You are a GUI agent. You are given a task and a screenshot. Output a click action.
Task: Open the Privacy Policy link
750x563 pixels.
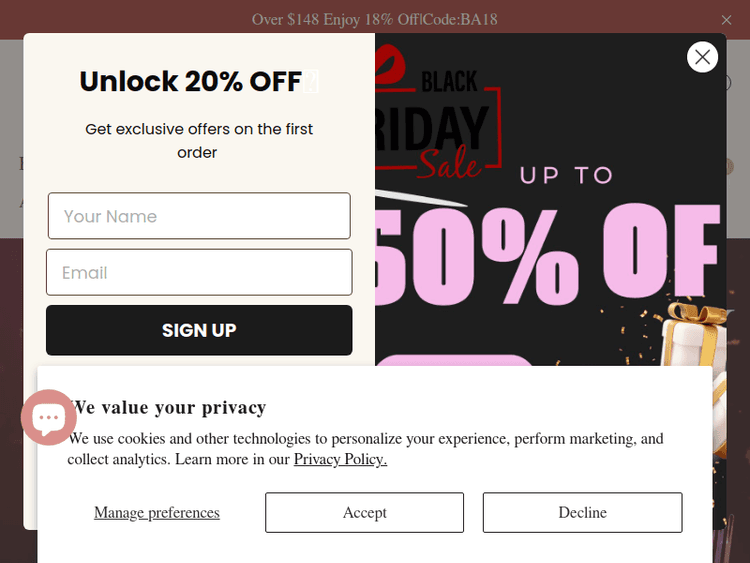(340, 459)
